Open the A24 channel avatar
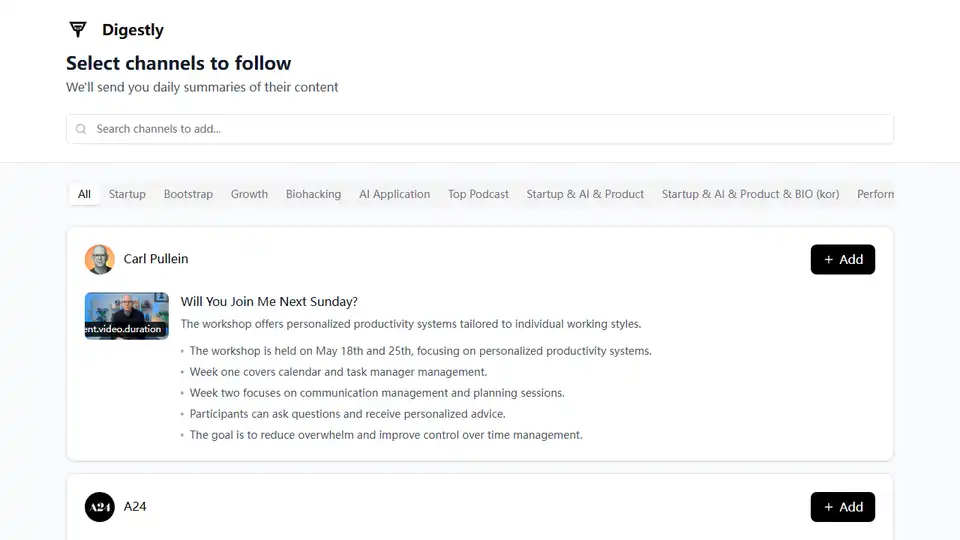The width and height of the screenshot is (960, 540). click(x=100, y=507)
